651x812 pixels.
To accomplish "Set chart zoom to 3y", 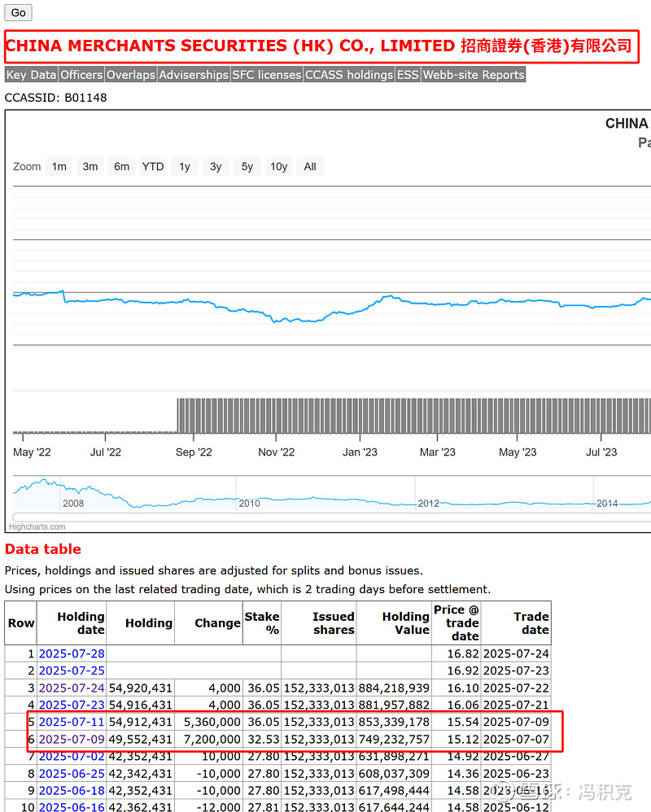I will pos(216,167).
